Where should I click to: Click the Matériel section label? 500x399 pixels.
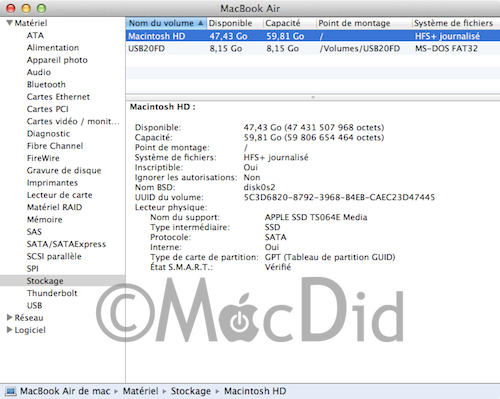click(31, 23)
